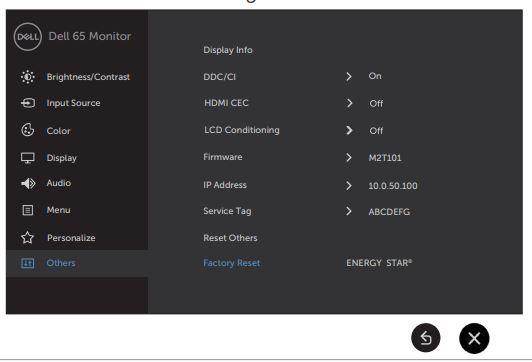The height and width of the screenshot is (362, 532).
Task: Expand the LCD Conditioning chevron
Action: coord(349,130)
